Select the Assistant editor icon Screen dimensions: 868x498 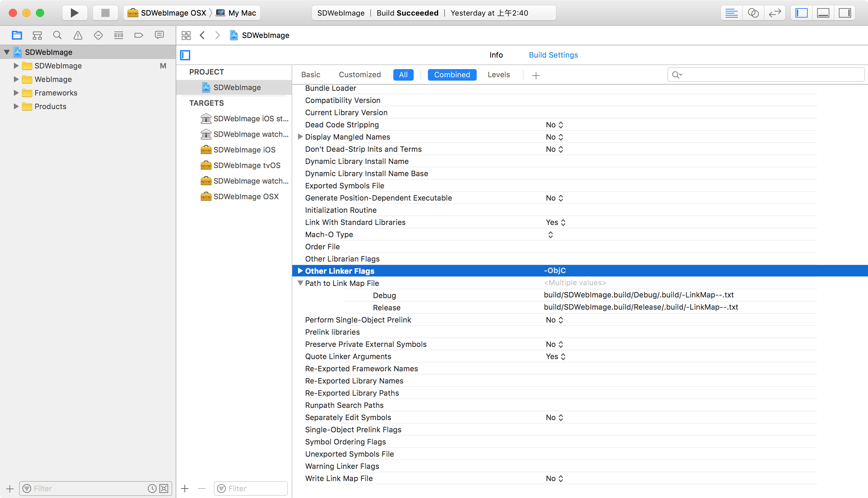pos(753,13)
